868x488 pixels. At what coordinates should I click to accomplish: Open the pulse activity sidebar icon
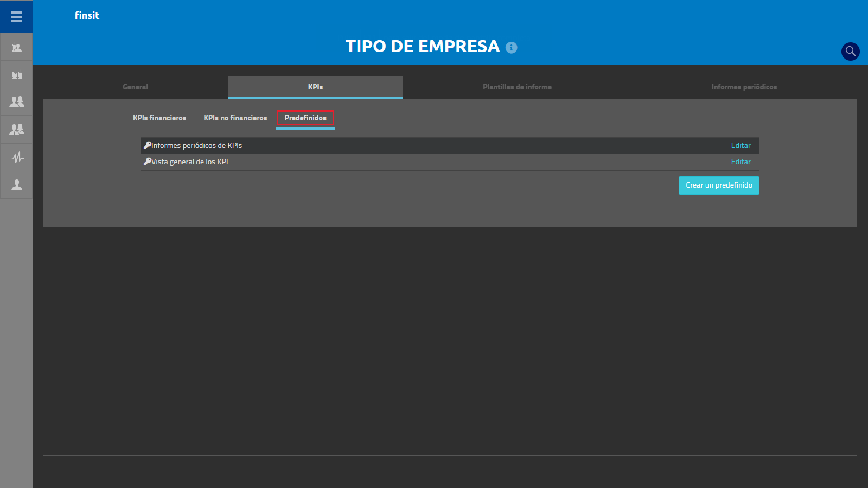(16, 157)
